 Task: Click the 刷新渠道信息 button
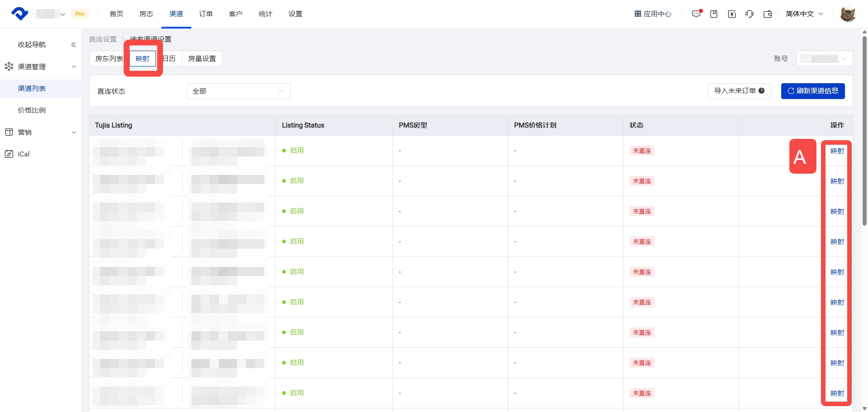tap(813, 91)
